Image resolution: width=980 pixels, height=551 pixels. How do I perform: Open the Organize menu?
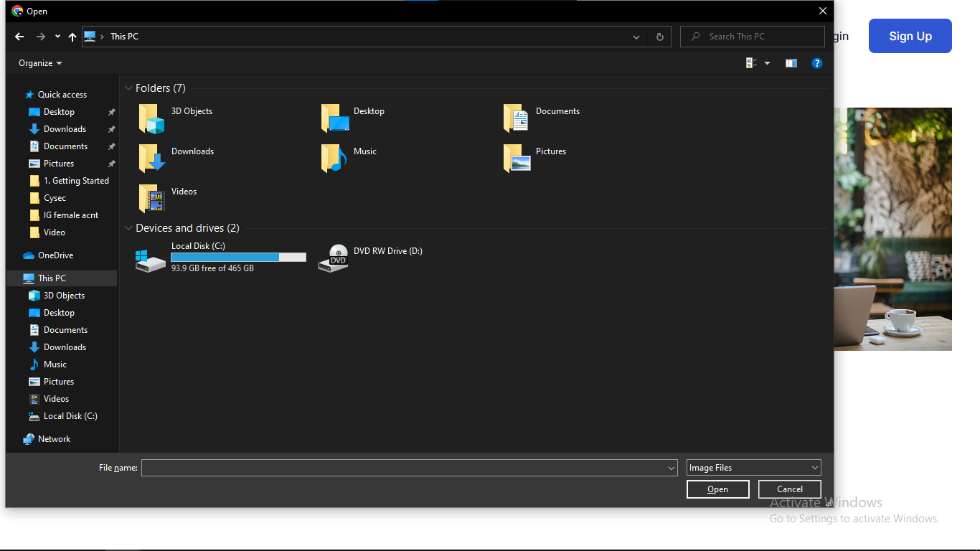(40, 63)
